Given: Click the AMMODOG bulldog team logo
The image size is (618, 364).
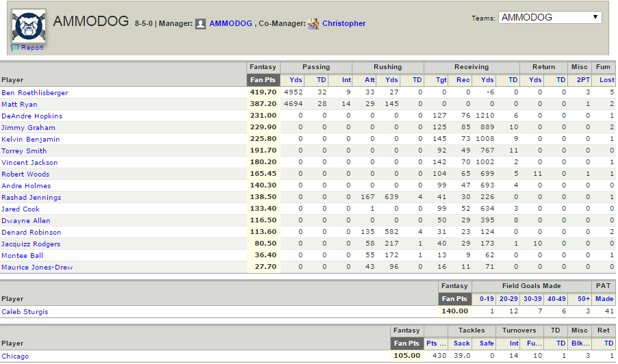Looking at the screenshot, I should [29, 25].
